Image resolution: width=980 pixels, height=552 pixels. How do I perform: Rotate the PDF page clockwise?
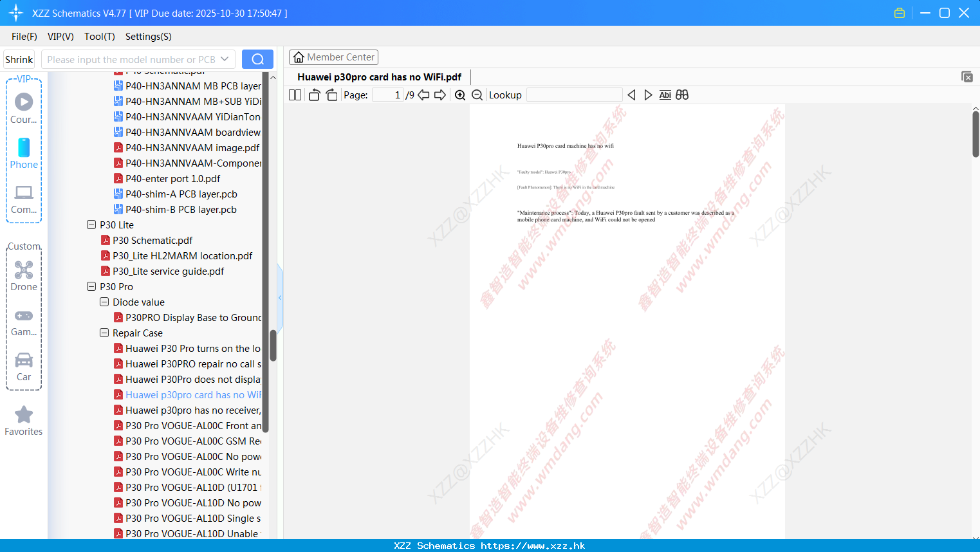[331, 95]
